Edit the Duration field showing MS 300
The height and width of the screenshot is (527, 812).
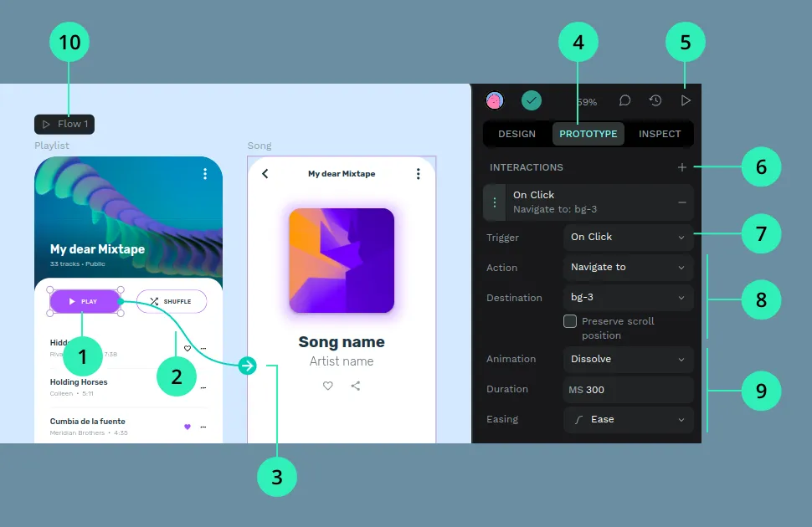coord(628,389)
